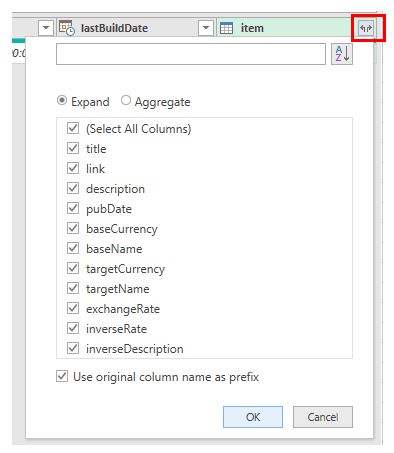The width and height of the screenshot is (394, 453).
Task: Click the date/time type icon of lastBuildDate
Action: pos(67,28)
